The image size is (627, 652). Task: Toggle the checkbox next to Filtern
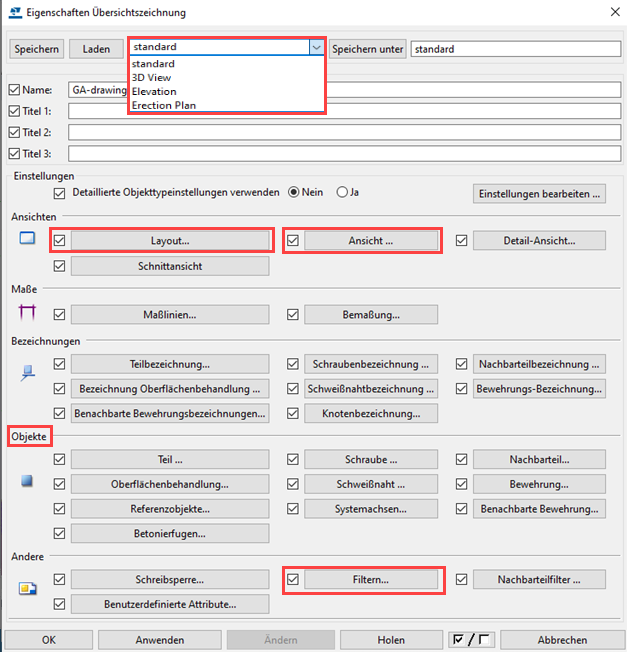click(293, 579)
